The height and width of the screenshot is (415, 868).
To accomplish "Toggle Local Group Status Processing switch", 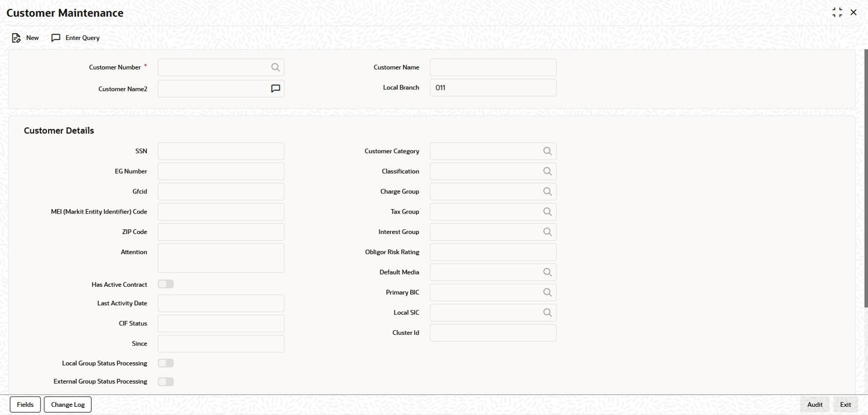I will [166, 363].
